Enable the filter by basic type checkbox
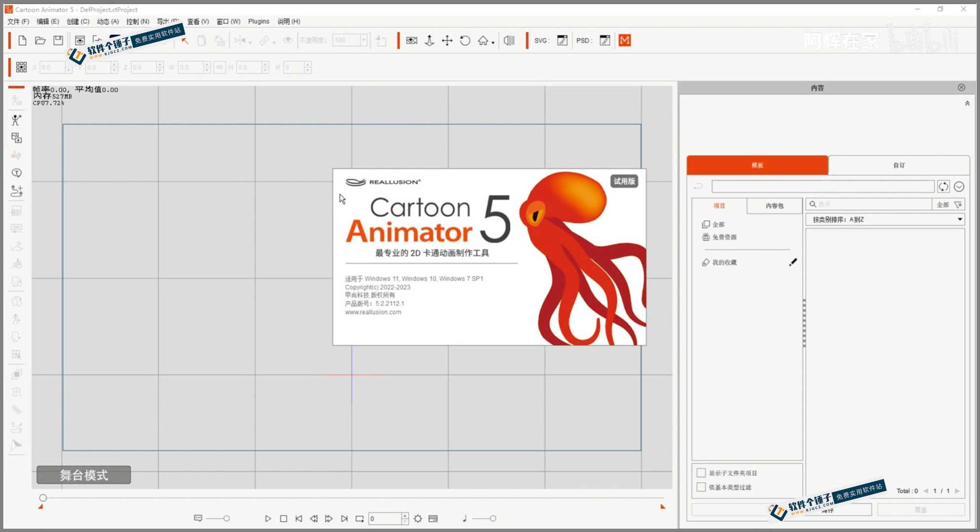This screenshot has width=980, height=532. click(701, 487)
